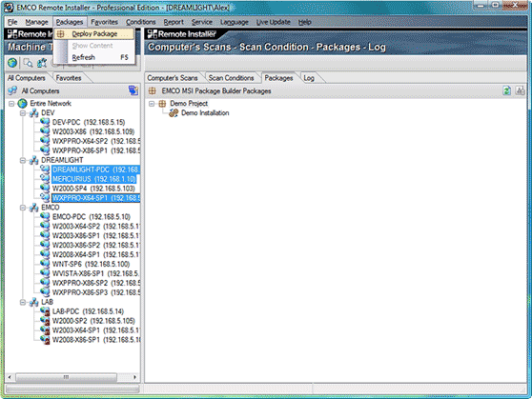Select the All Computers tab
The image size is (532, 399).
click(27, 78)
